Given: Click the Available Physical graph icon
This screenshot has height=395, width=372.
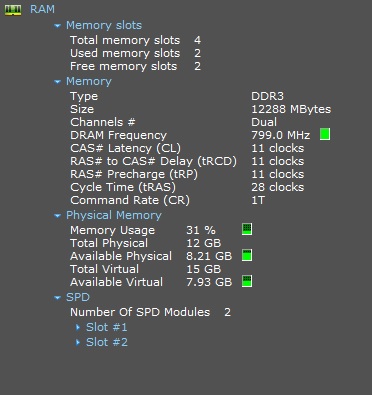Looking at the screenshot, I should pyautogui.click(x=247, y=255).
